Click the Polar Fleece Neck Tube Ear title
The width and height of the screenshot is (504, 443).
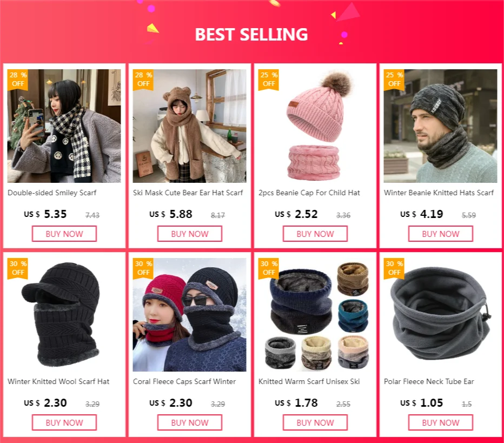(x=429, y=381)
